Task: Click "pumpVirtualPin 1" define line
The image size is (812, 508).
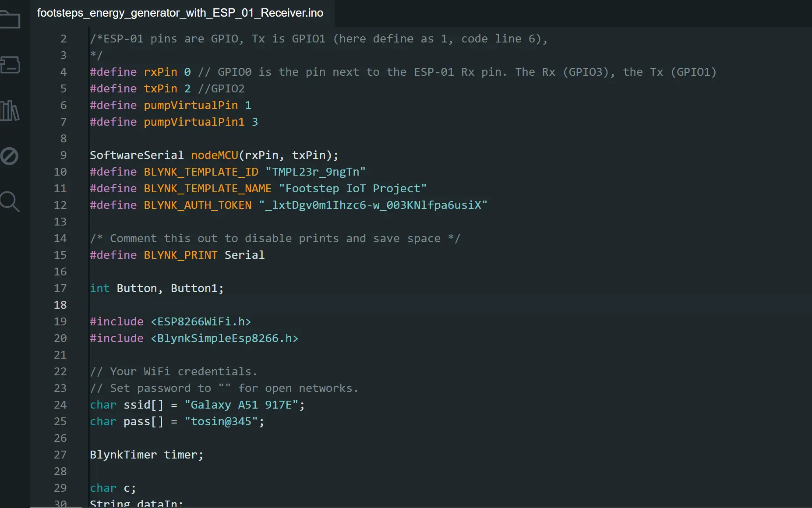Action: 170,105
